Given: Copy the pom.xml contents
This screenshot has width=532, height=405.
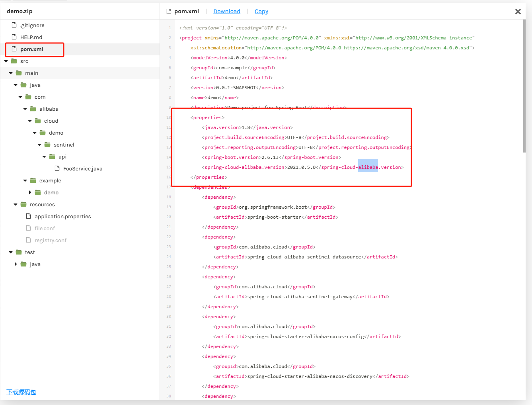Looking at the screenshot, I should [x=261, y=11].
